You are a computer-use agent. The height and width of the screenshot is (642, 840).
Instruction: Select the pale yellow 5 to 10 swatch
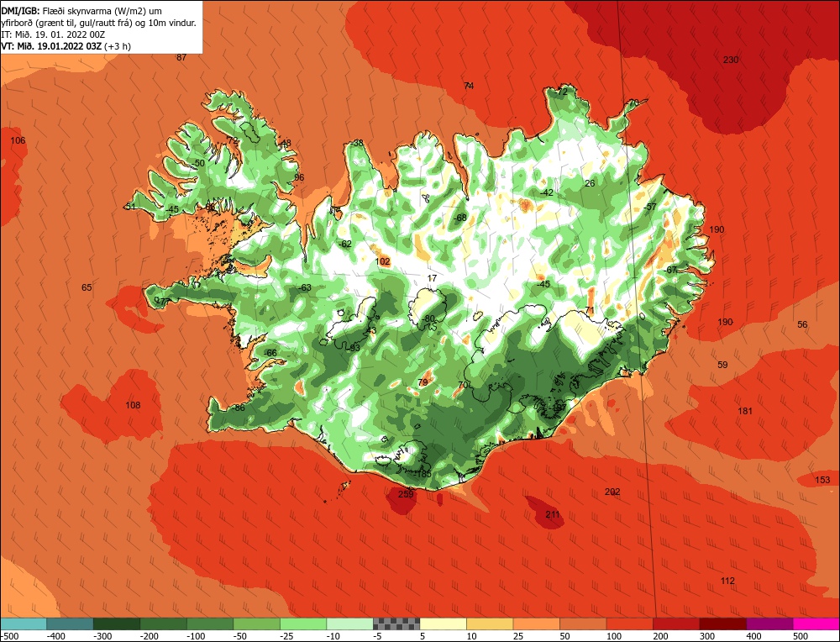point(443,624)
